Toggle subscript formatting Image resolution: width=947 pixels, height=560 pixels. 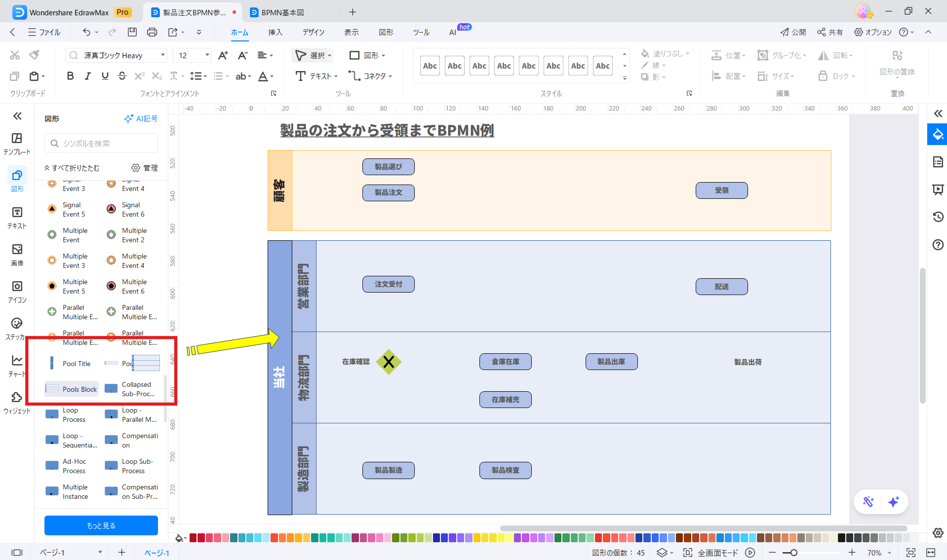click(157, 76)
